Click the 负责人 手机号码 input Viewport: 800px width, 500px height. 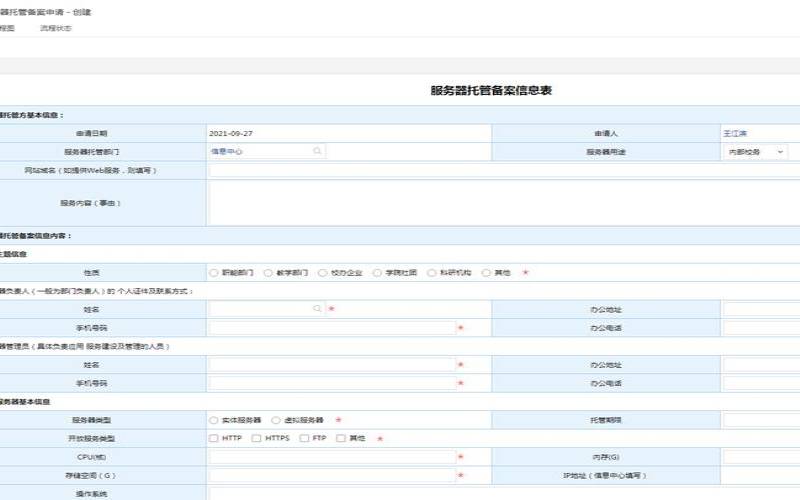tap(332, 328)
